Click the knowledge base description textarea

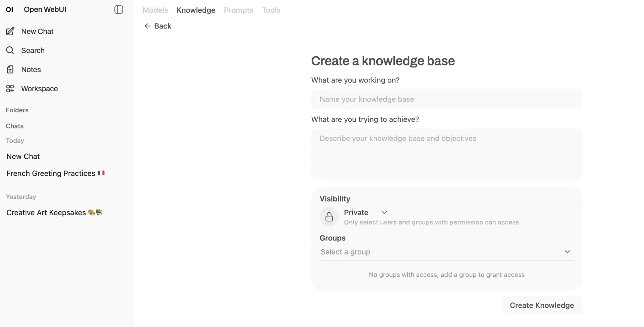pos(446,154)
